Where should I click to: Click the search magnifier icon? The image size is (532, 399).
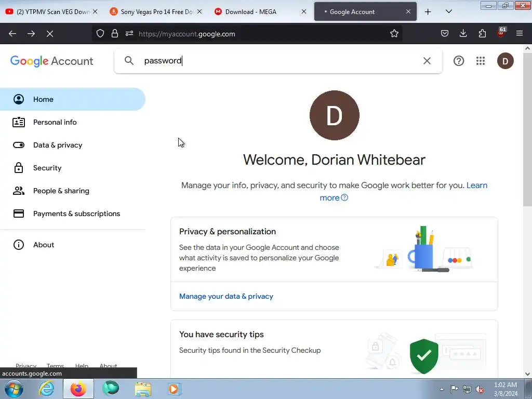click(x=129, y=61)
